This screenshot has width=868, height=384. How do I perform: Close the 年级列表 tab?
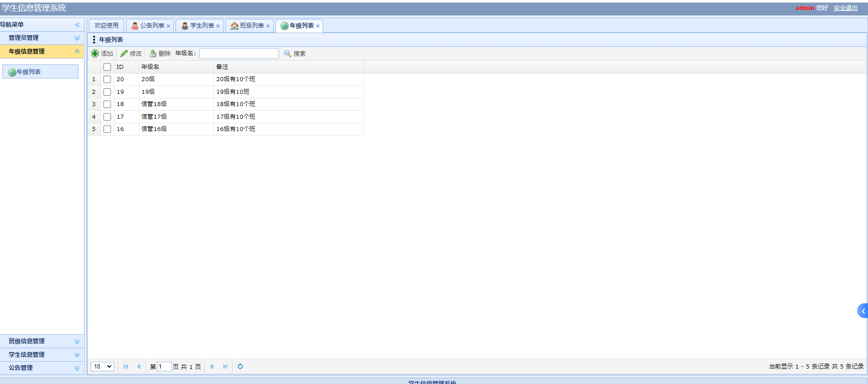pyautogui.click(x=318, y=26)
